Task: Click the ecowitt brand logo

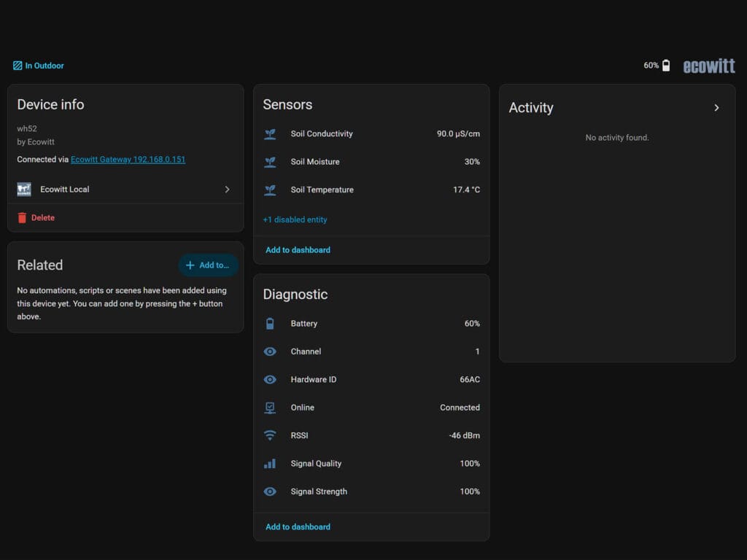Action: click(709, 66)
